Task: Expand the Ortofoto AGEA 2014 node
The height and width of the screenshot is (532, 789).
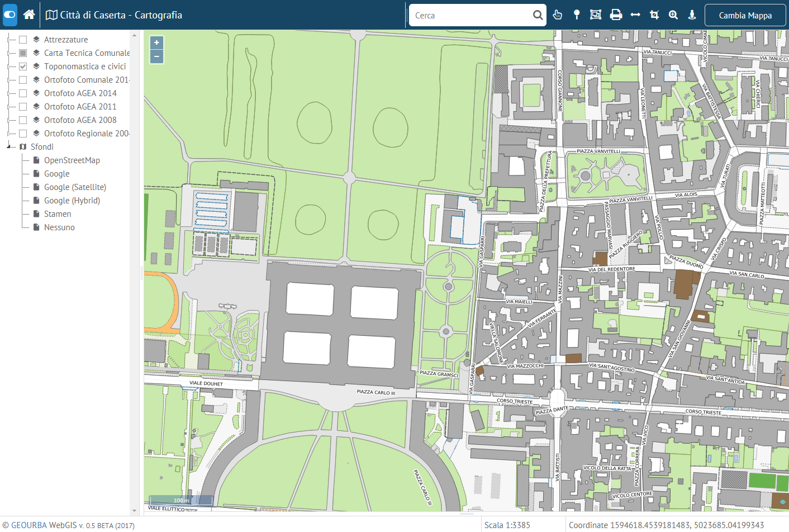Action: 9,93
